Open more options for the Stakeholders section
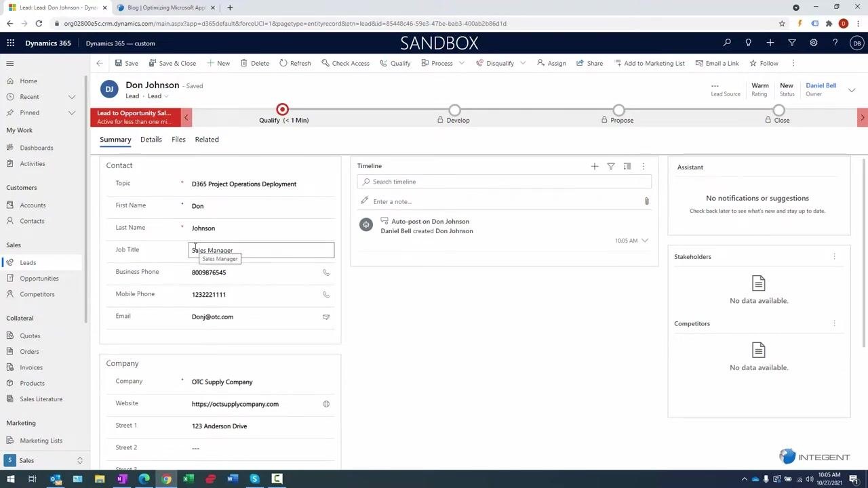 pos(834,257)
